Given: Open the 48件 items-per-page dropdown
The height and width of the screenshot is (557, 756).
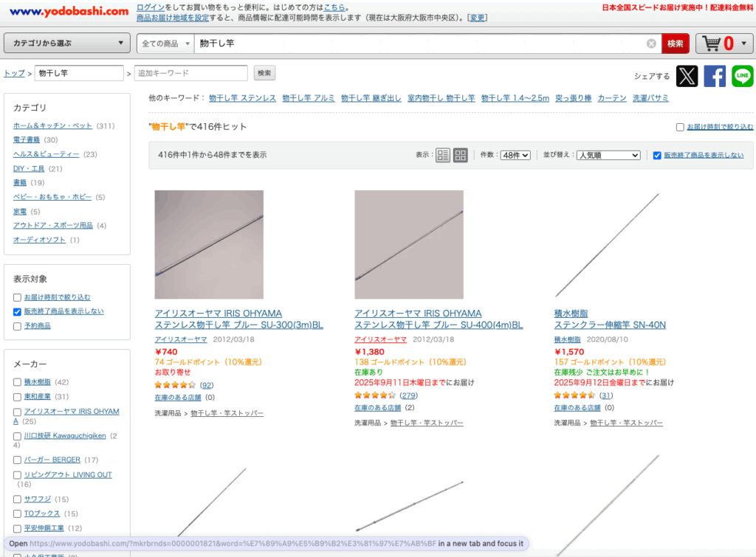Looking at the screenshot, I should tap(515, 155).
